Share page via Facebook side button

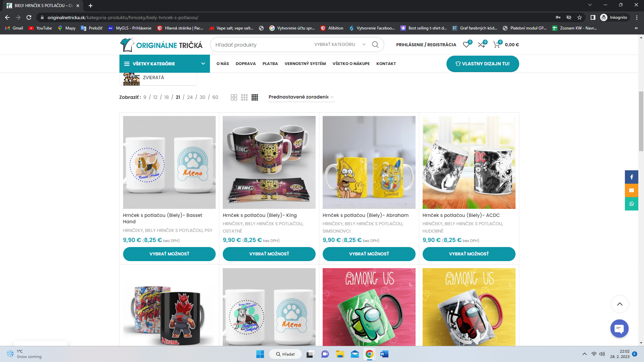tap(631, 177)
